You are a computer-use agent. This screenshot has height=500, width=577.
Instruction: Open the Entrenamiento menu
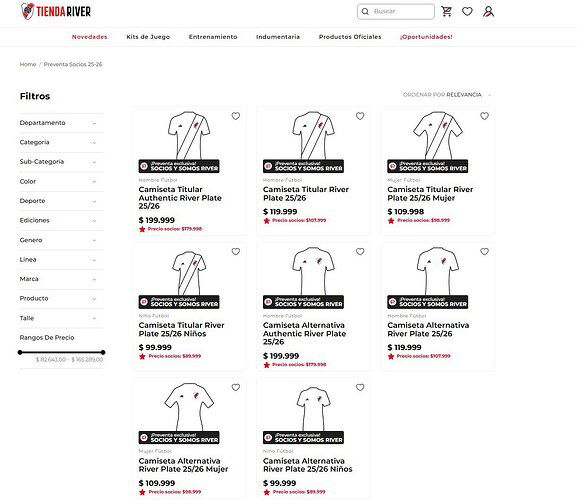[x=213, y=37]
